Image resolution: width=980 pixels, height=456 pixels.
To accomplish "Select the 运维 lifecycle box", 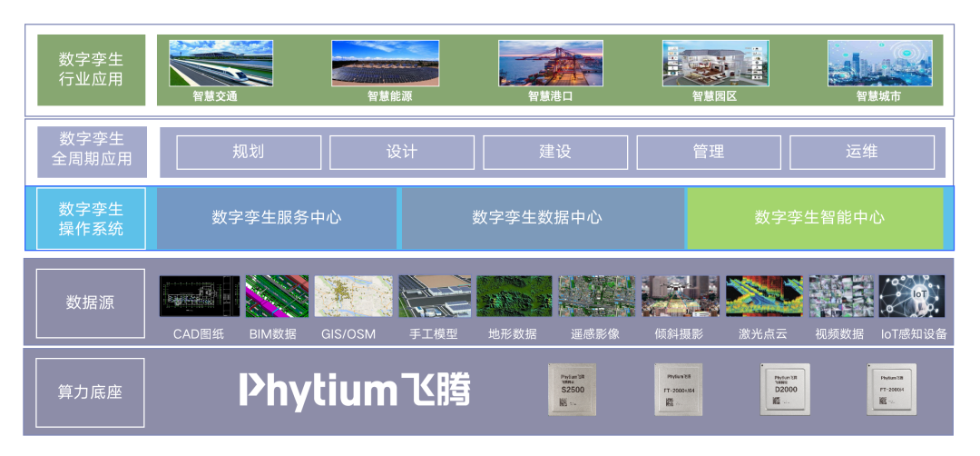I will point(862,152).
